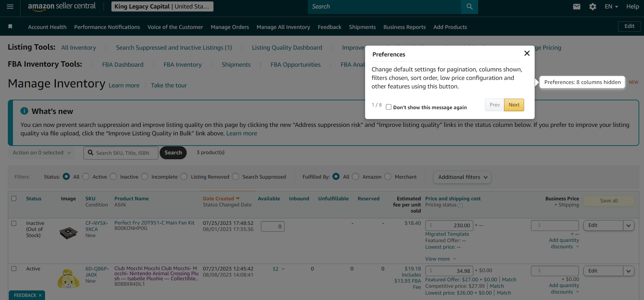Click the Take the tour link
Image resolution: width=644 pixels, height=300 pixels.
(x=169, y=85)
